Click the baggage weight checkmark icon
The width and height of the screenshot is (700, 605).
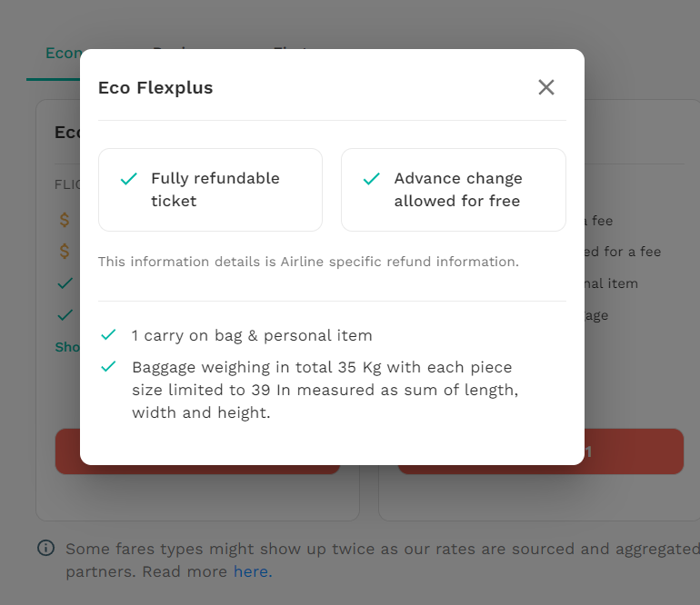point(108,366)
